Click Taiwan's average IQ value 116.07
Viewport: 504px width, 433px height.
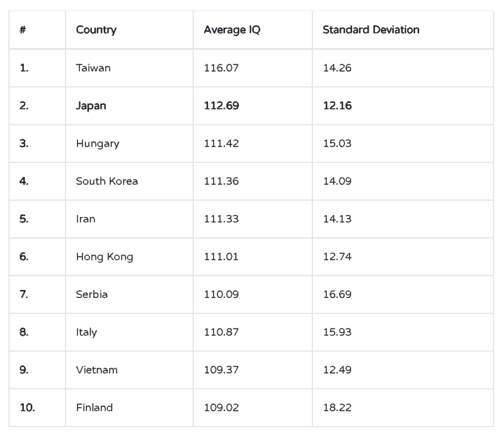click(221, 67)
